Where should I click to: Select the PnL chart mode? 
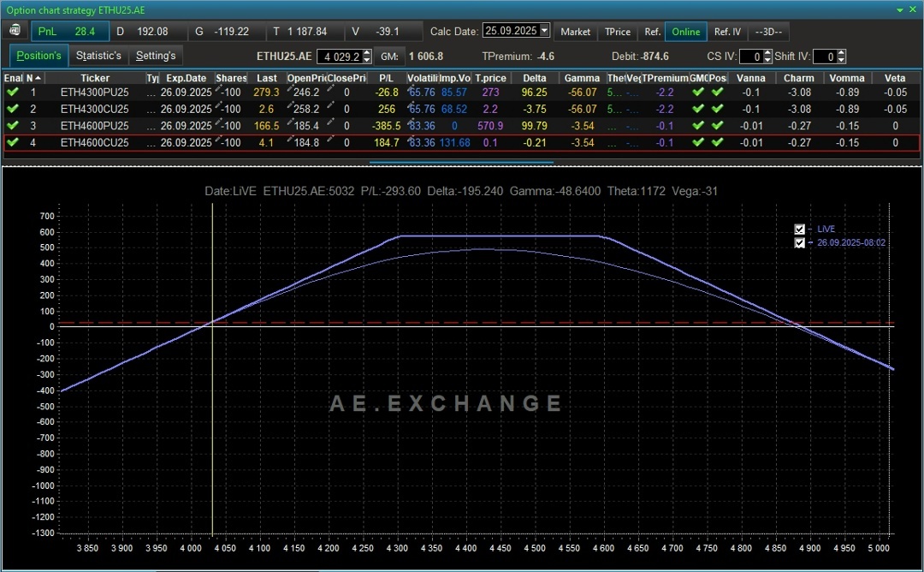(69, 31)
